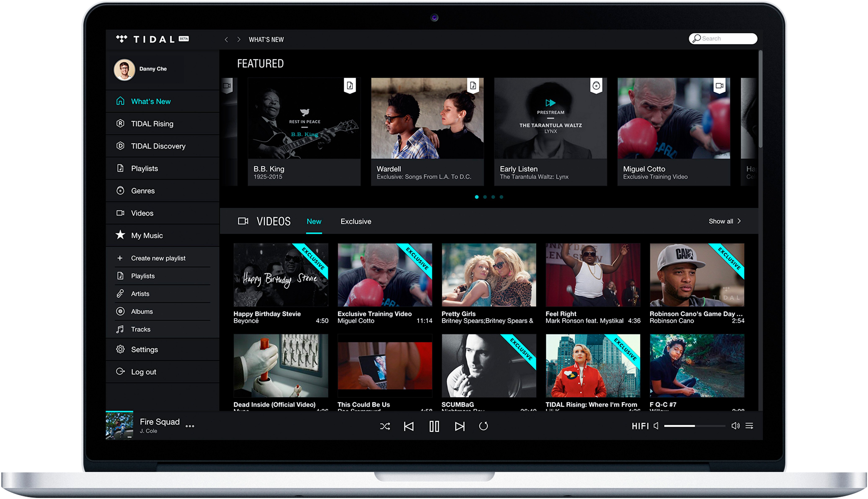Open Early Listen Tarantula Waltz card
This screenshot has width=868, height=499.
[550, 132]
